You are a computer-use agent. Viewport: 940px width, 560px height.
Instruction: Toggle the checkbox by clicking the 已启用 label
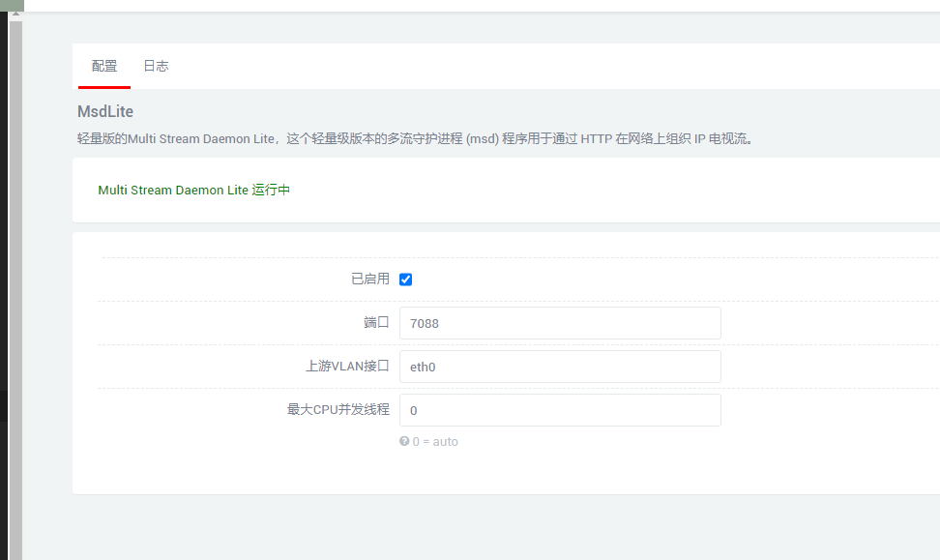click(370, 279)
